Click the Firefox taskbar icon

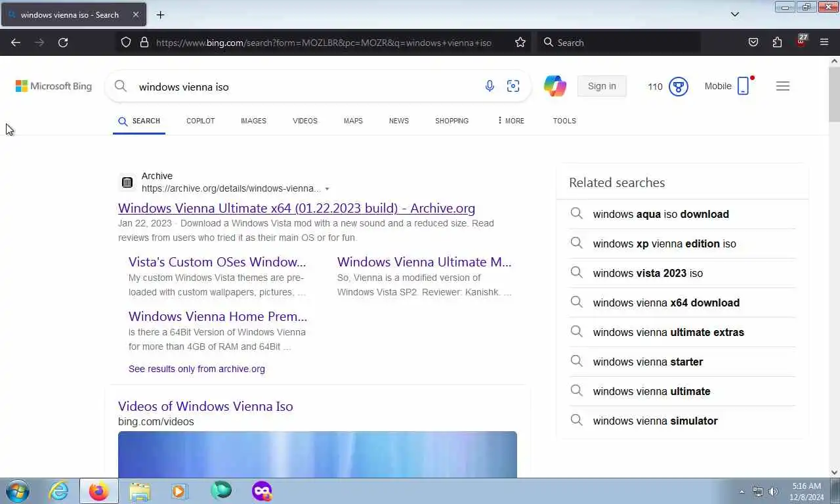click(x=99, y=491)
